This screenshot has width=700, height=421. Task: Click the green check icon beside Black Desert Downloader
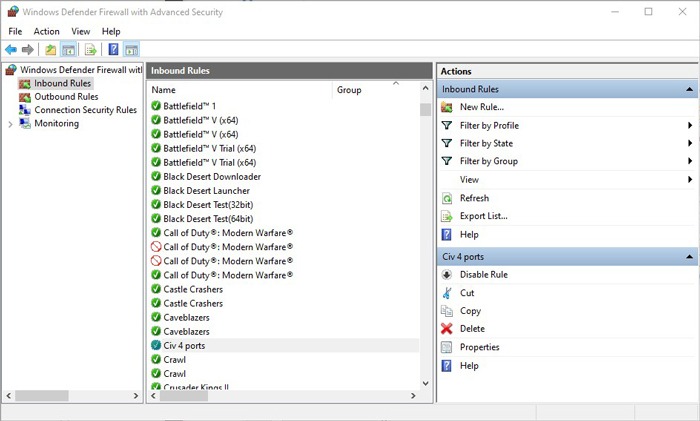pyautogui.click(x=156, y=176)
